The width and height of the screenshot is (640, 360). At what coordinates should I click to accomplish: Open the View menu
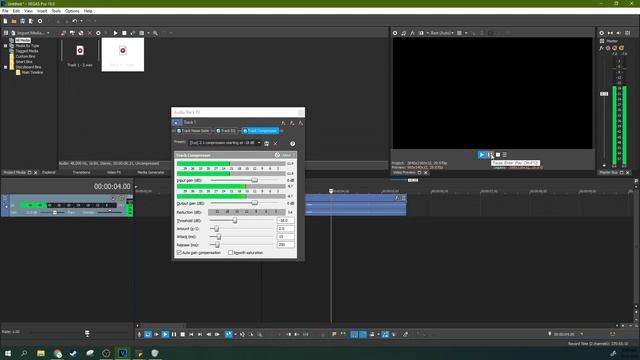(x=29, y=11)
